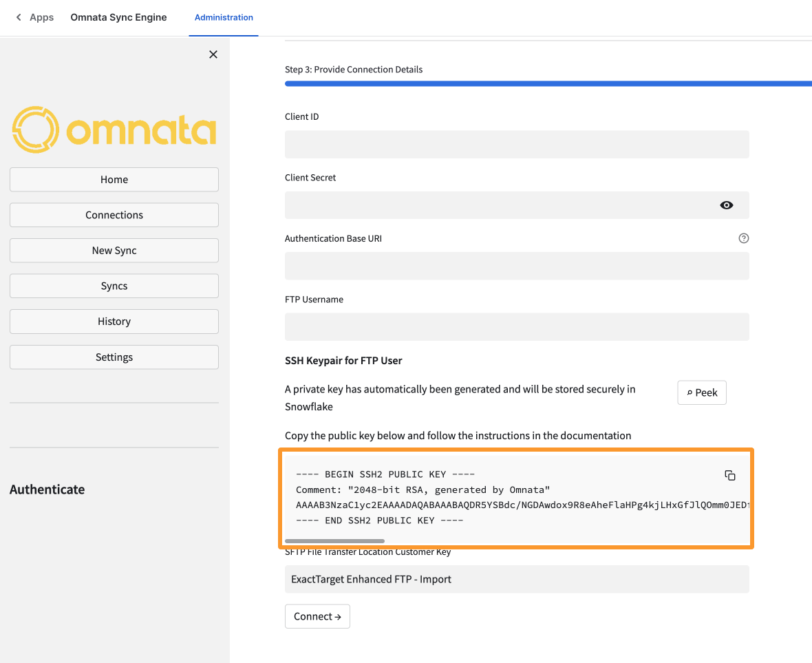
Task: Peek at the generated private key
Action: (x=701, y=392)
